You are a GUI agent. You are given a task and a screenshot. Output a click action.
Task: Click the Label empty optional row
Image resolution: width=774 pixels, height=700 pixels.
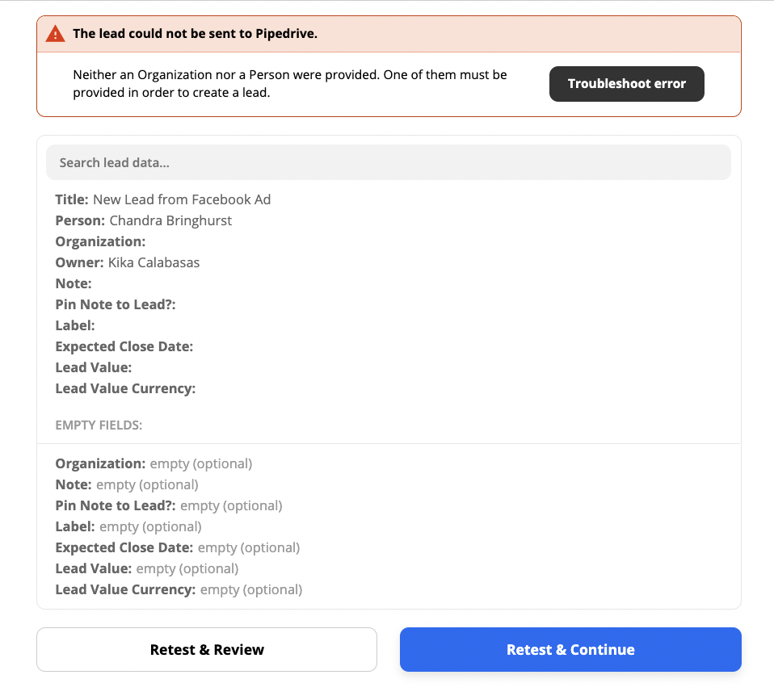tap(128, 527)
